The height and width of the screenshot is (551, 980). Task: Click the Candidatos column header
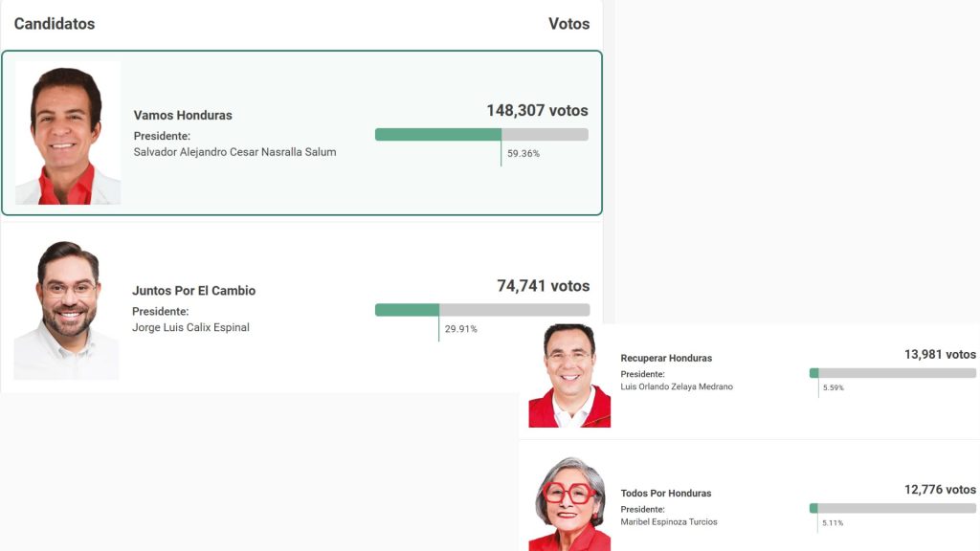point(55,24)
